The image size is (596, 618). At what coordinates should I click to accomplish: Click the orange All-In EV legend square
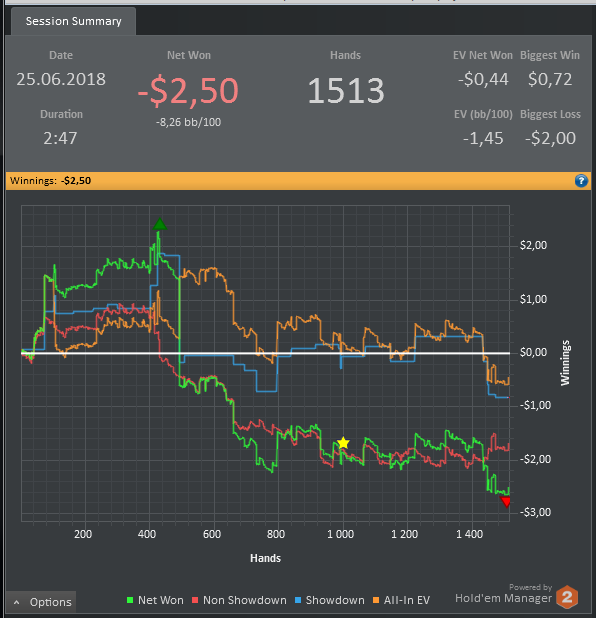point(376,600)
